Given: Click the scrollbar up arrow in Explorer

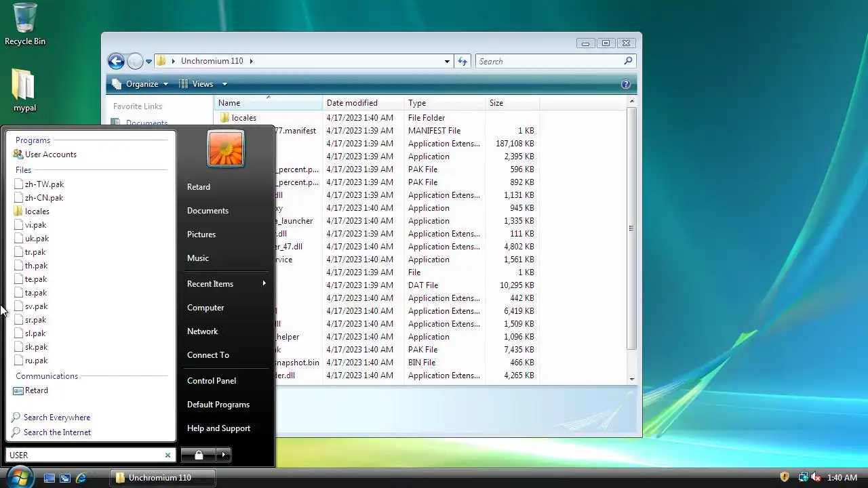Looking at the screenshot, I should tap(632, 102).
